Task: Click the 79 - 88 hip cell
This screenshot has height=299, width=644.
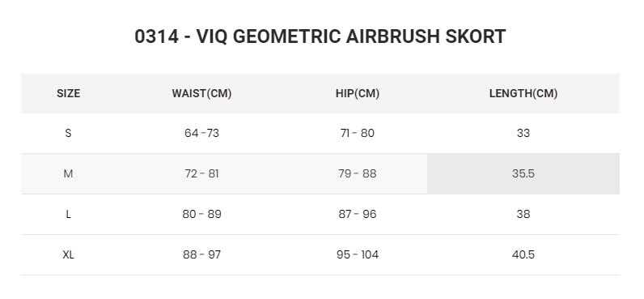Action: (x=358, y=173)
